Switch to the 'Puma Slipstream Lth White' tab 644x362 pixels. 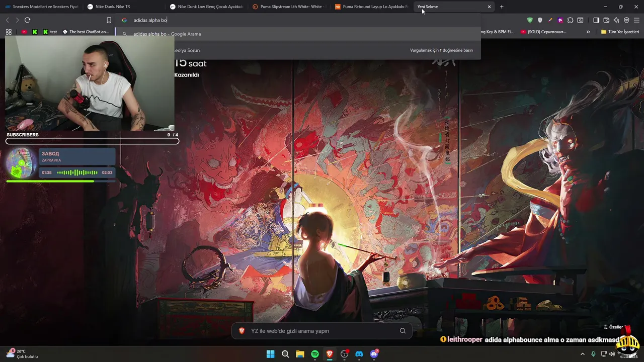288,7
